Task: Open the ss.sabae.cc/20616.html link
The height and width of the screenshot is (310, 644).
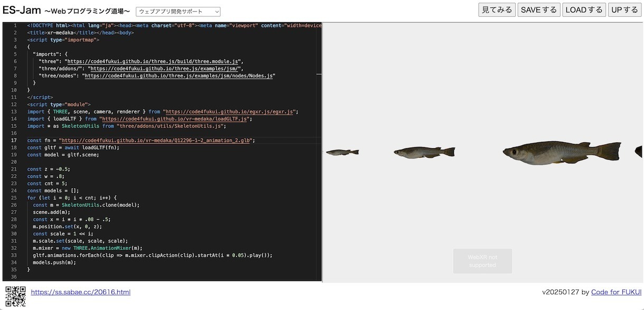Action: click(x=81, y=292)
